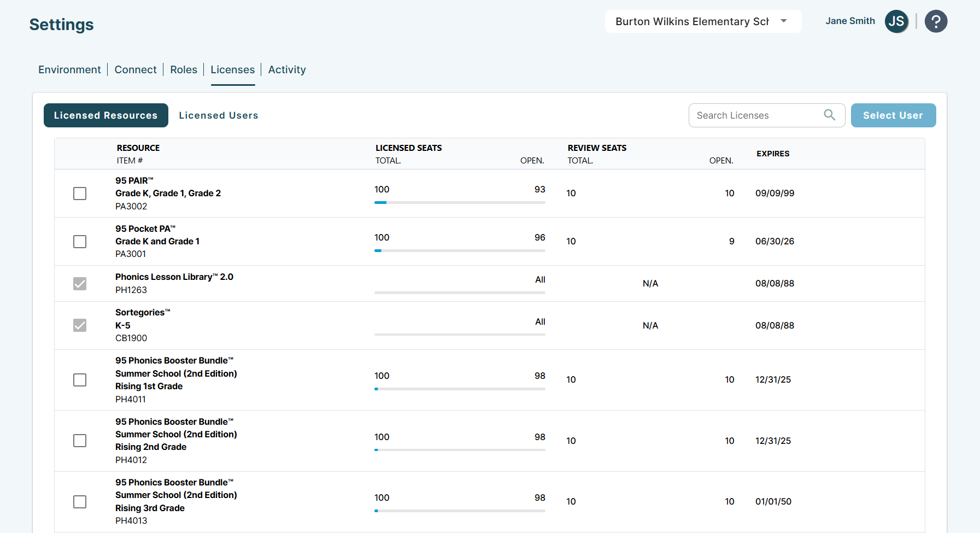Click open seats value 96
This screenshot has width=980, height=533.
540,237
